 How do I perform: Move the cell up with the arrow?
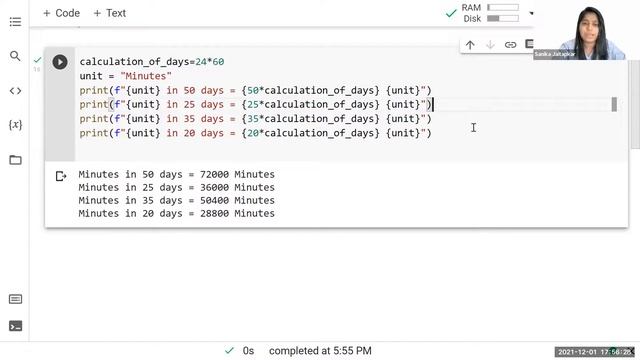point(470,45)
